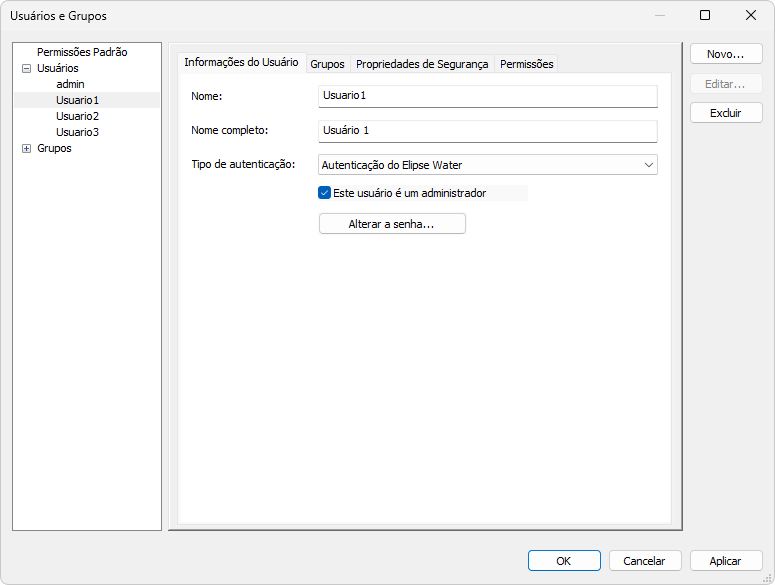Click the Alterar a senha button
The image size is (775, 585).
tap(391, 224)
